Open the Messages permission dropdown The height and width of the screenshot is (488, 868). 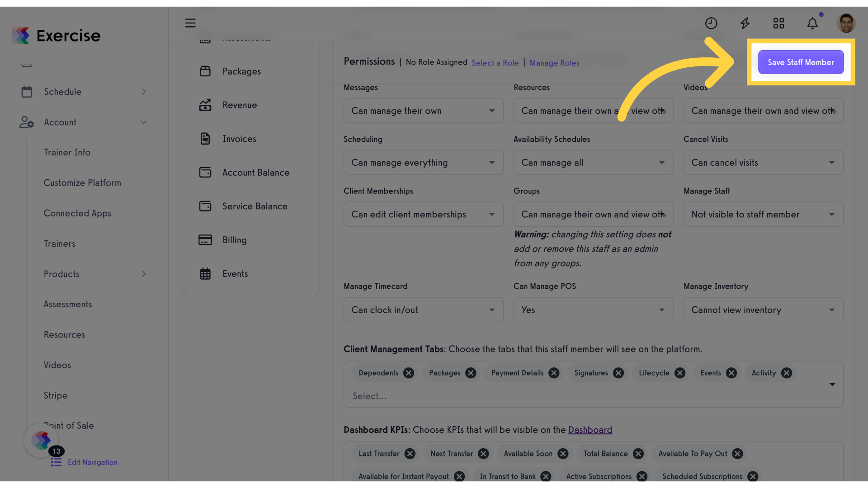(x=424, y=111)
